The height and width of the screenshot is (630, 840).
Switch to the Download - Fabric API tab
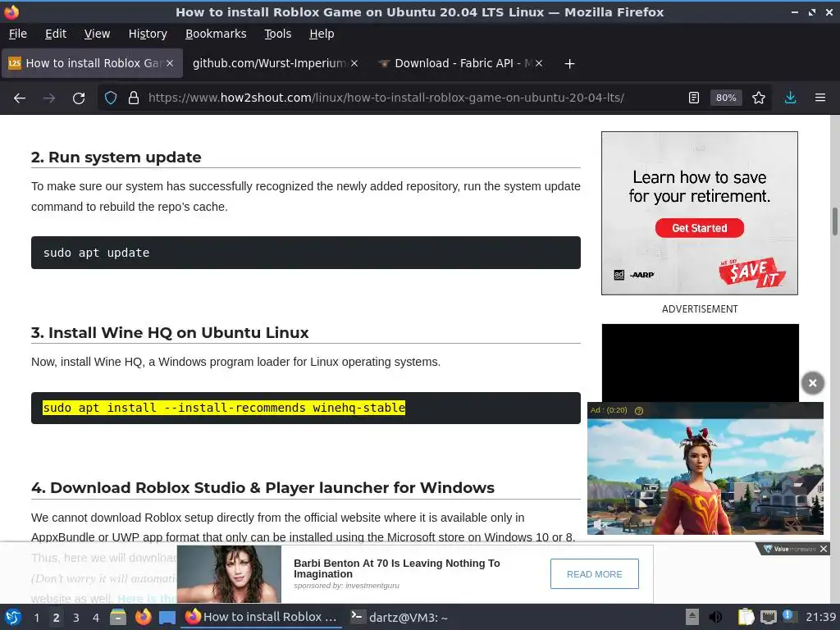[x=461, y=63]
